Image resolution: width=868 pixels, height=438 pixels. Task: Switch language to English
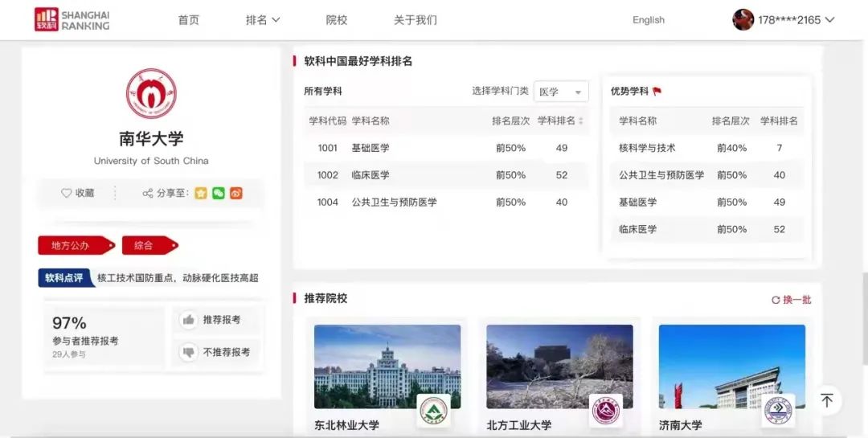[649, 20]
